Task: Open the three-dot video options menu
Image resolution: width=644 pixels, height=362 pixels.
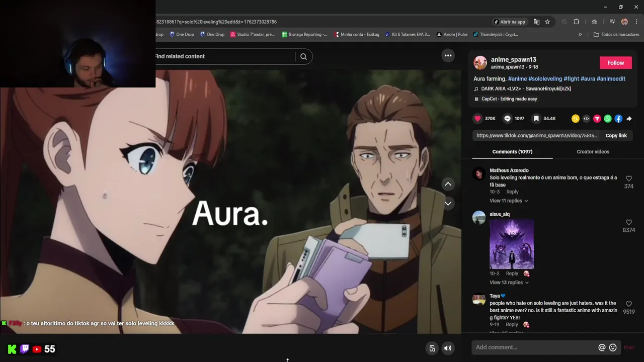Action: coord(448,56)
